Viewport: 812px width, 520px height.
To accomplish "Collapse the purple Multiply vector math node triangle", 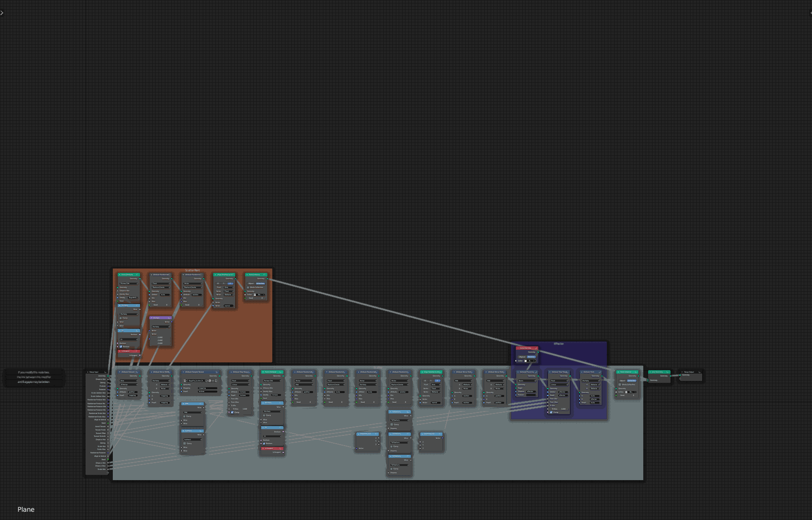I will pyautogui.click(x=152, y=318).
